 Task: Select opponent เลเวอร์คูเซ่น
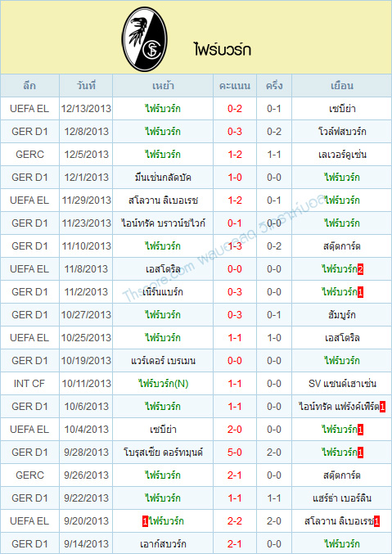342,155
